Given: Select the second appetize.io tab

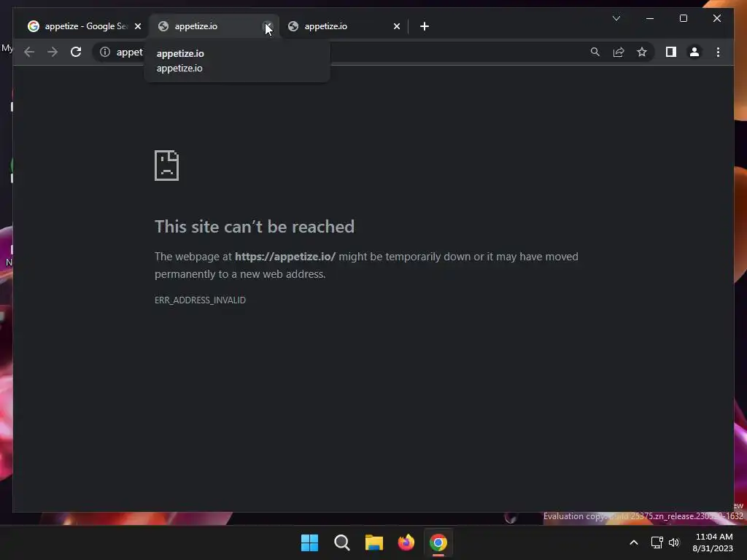Looking at the screenshot, I should coord(211,26).
